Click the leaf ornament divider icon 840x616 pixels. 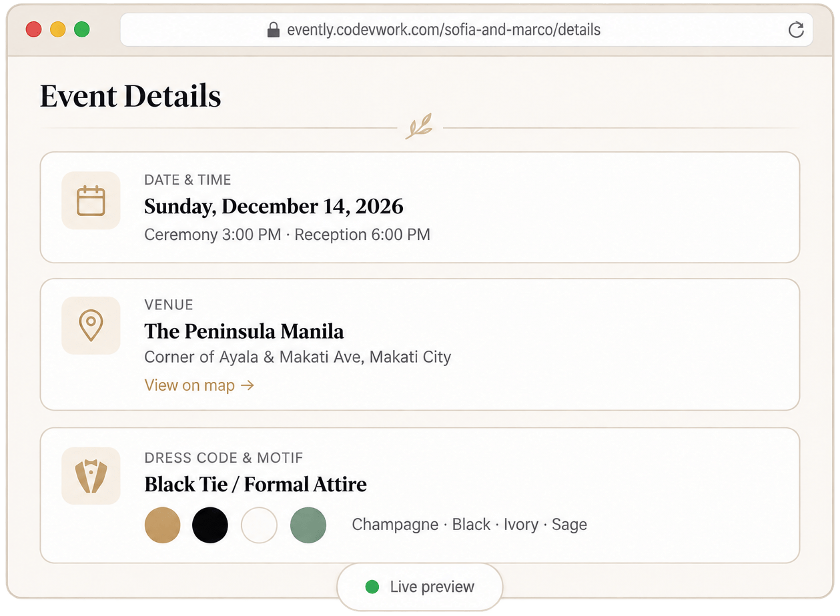[419, 126]
